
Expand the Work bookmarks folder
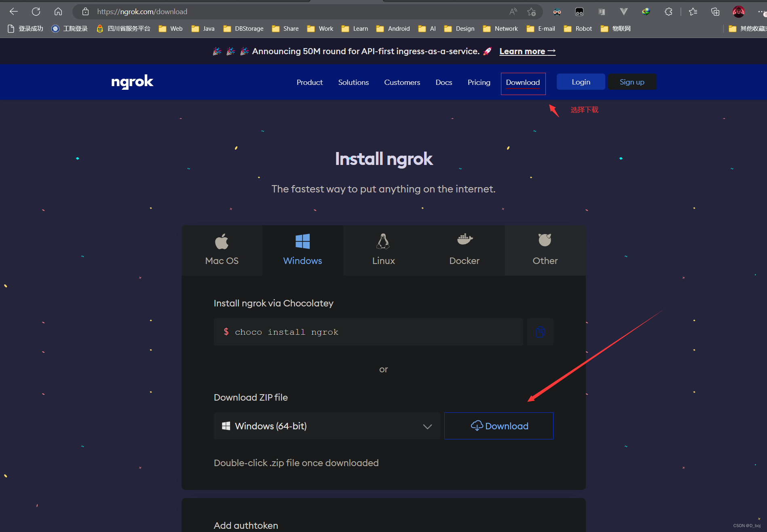pos(320,29)
